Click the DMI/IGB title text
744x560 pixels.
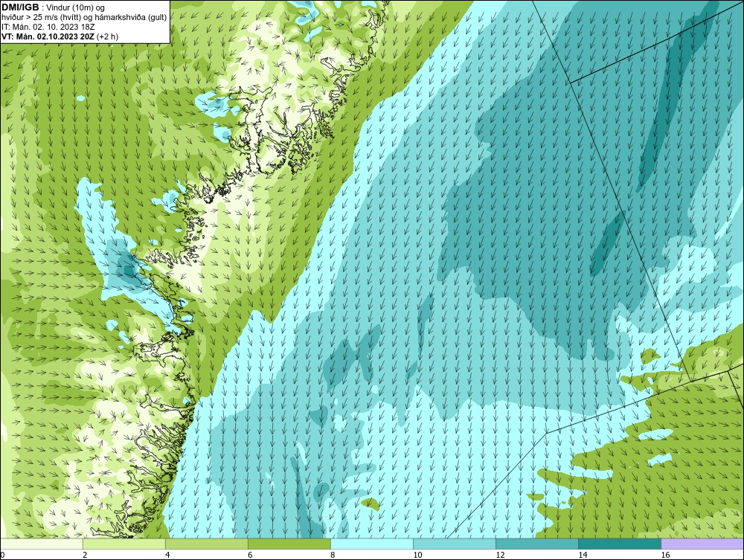point(20,7)
